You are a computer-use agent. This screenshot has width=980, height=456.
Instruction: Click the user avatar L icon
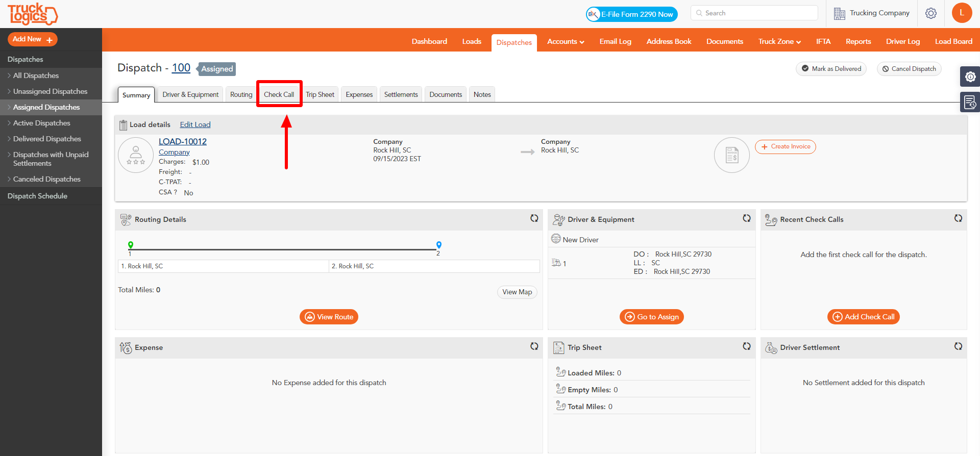click(x=962, y=13)
